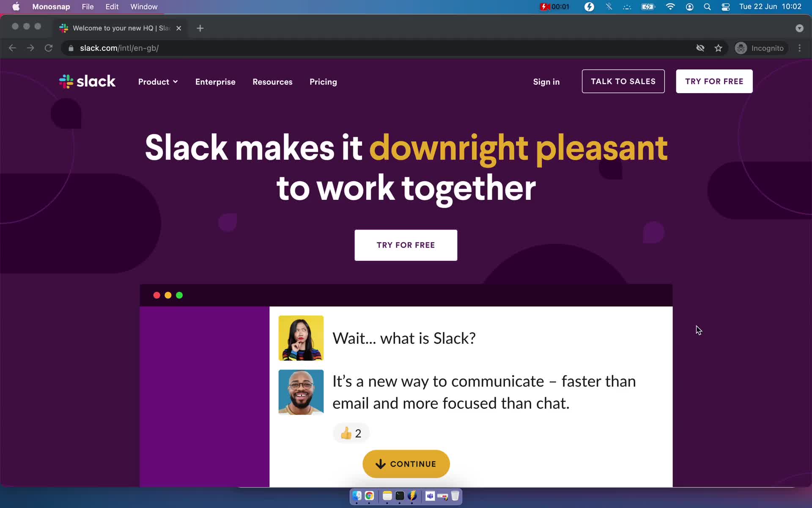The image size is (812, 508).
Task: Expand the Product dropdown menu
Action: (158, 82)
